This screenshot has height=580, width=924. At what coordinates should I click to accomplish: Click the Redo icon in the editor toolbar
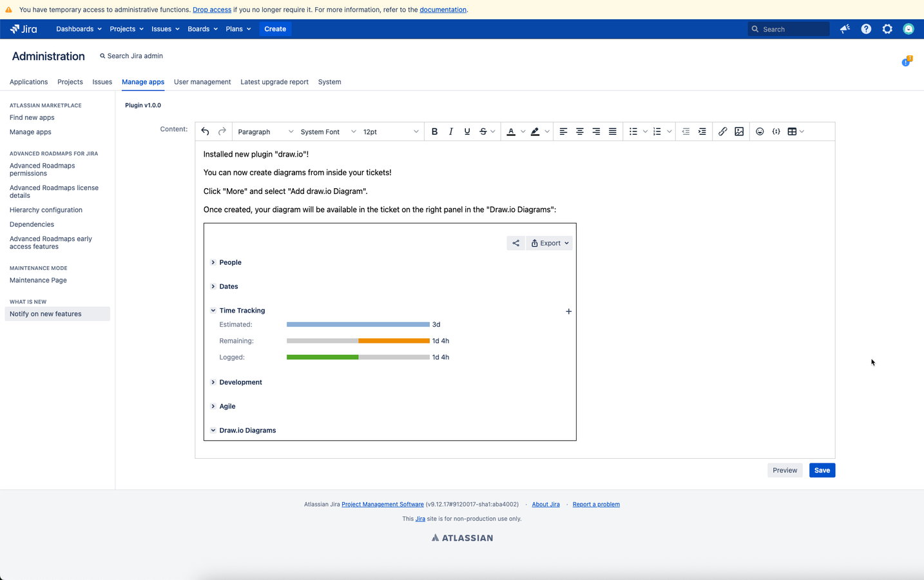click(x=222, y=131)
